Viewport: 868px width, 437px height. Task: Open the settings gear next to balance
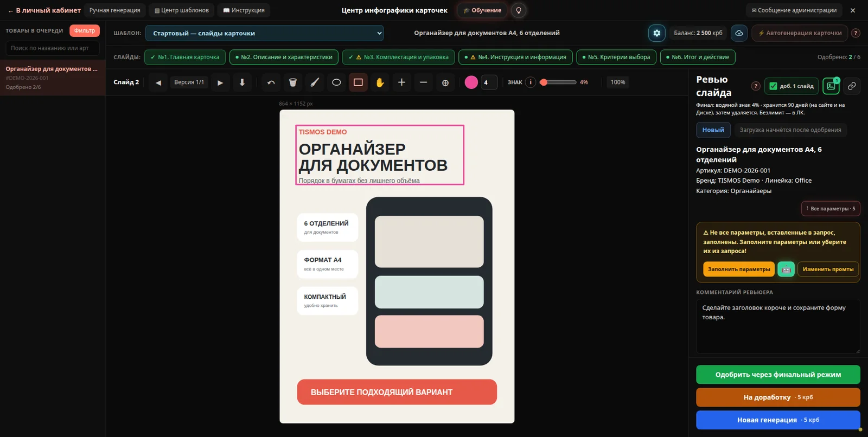[657, 33]
